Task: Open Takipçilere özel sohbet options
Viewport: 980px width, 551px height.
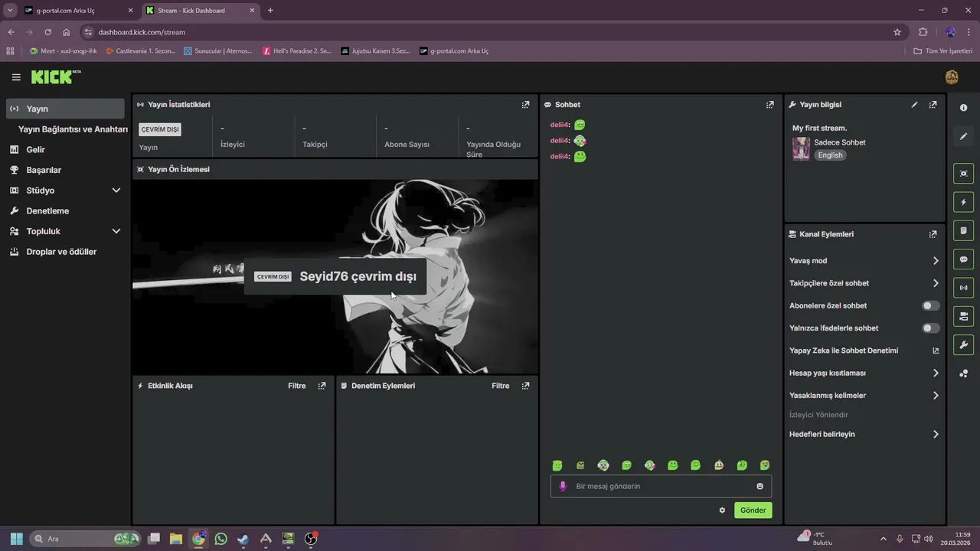Action: (864, 283)
